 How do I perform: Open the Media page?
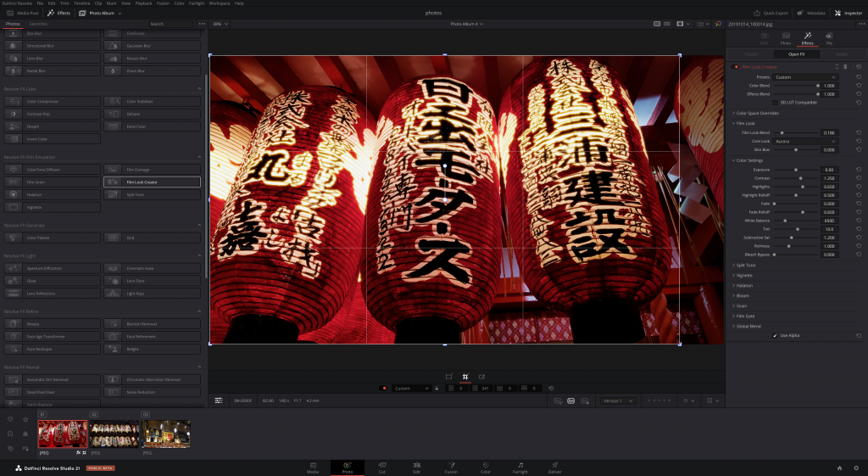(x=313, y=468)
